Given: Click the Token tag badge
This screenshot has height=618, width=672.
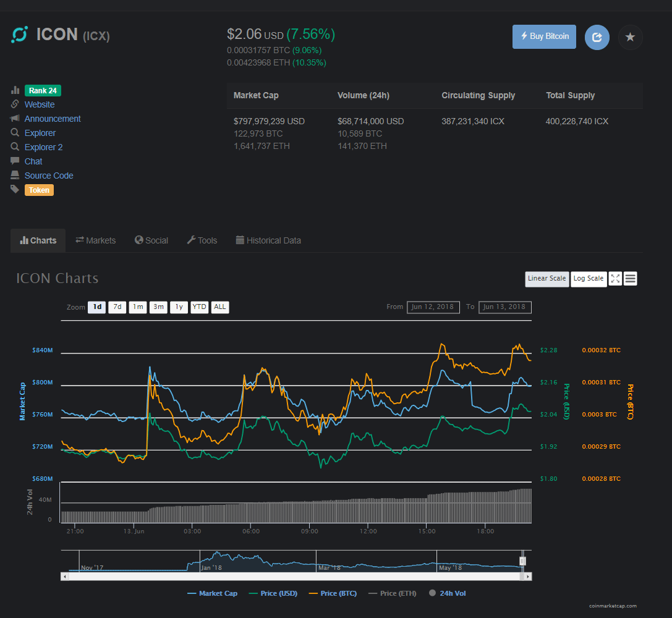Looking at the screenshot, I should 39,190.
